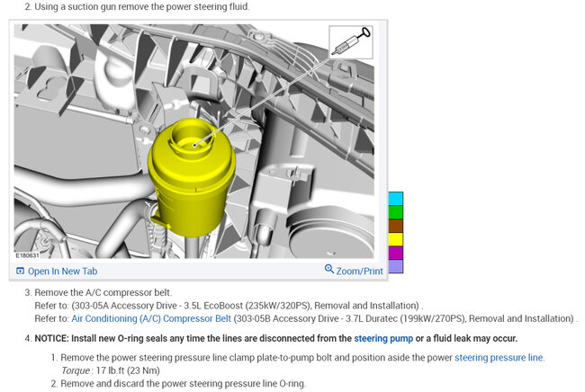Select the green color swatch
The width and height of the screenshot is (585, 392).
(x=396, y=212)
